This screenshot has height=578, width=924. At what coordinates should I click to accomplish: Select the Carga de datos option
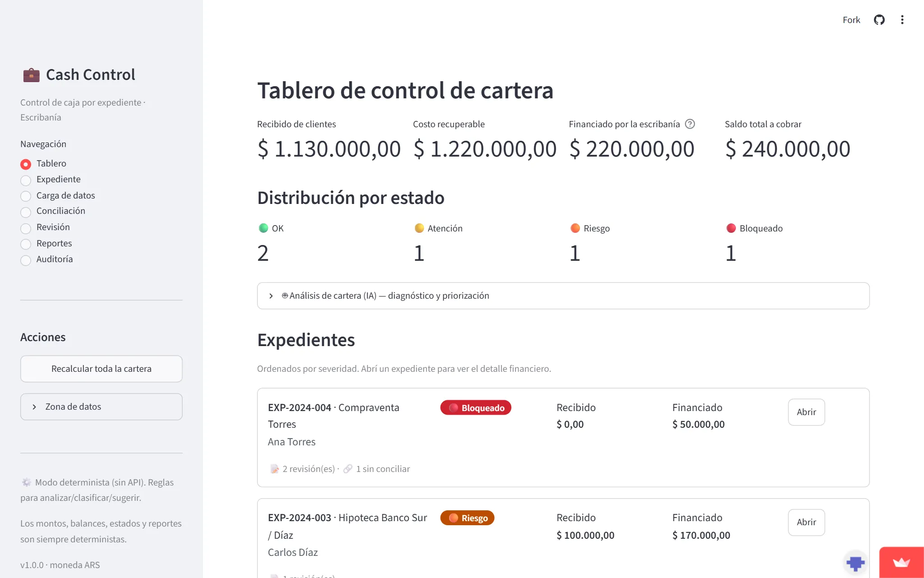[x=26, y=196]
